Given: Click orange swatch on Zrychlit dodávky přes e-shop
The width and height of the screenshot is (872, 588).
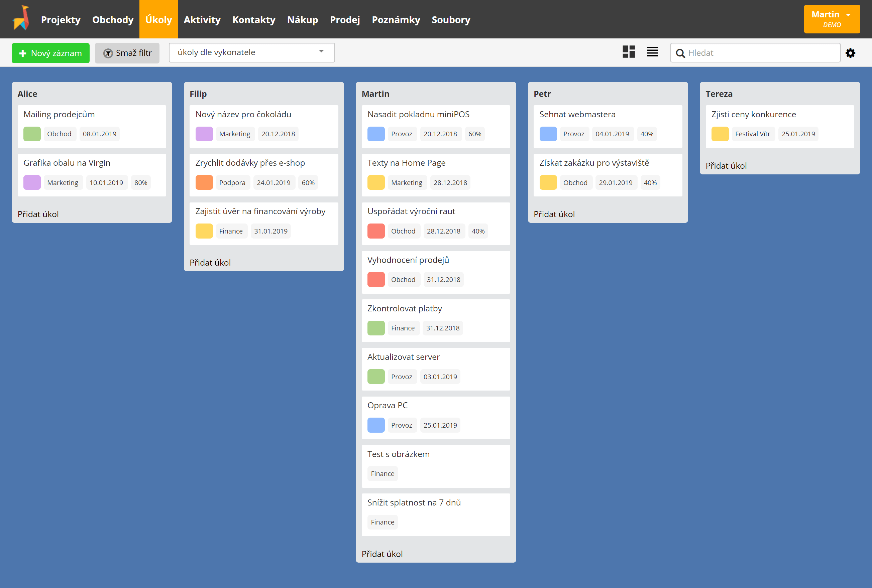Looking at the screenshot, I should (x=204, y=183).
